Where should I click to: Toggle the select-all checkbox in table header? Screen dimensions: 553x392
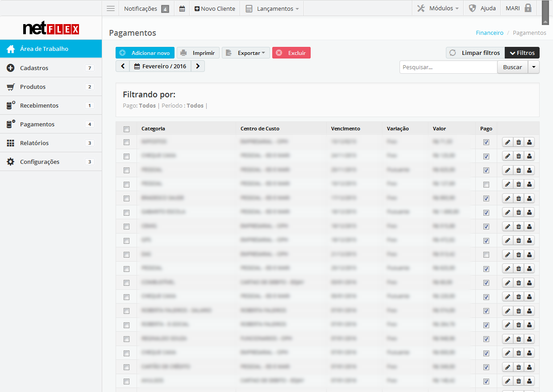pyautogui.click(x=126, y=129)
